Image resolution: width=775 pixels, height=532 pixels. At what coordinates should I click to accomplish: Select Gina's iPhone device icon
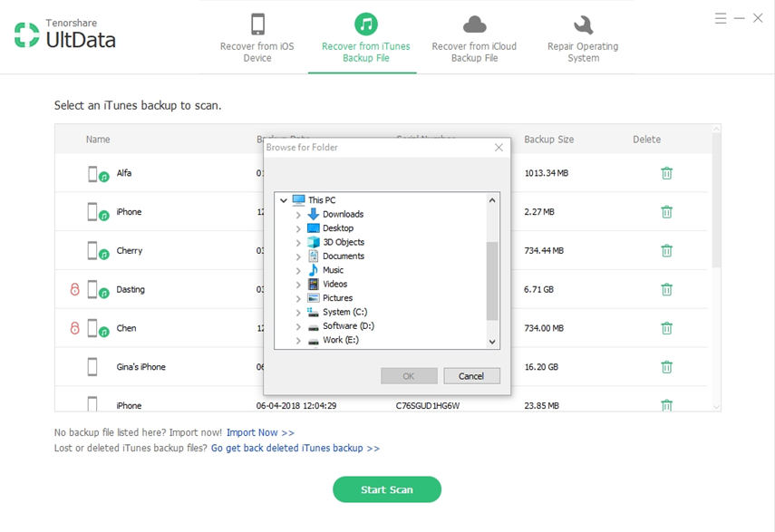[92, 367]
